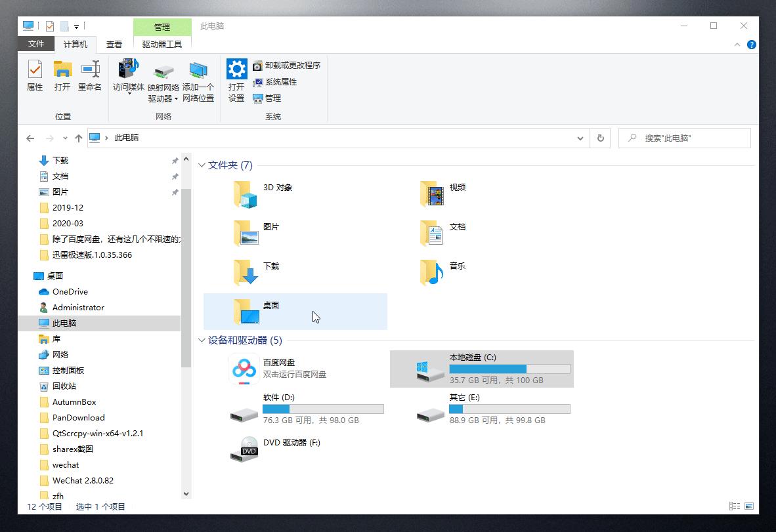
Task: Open Settings via 打开设置 icon
Action: (x=236, y=79)
